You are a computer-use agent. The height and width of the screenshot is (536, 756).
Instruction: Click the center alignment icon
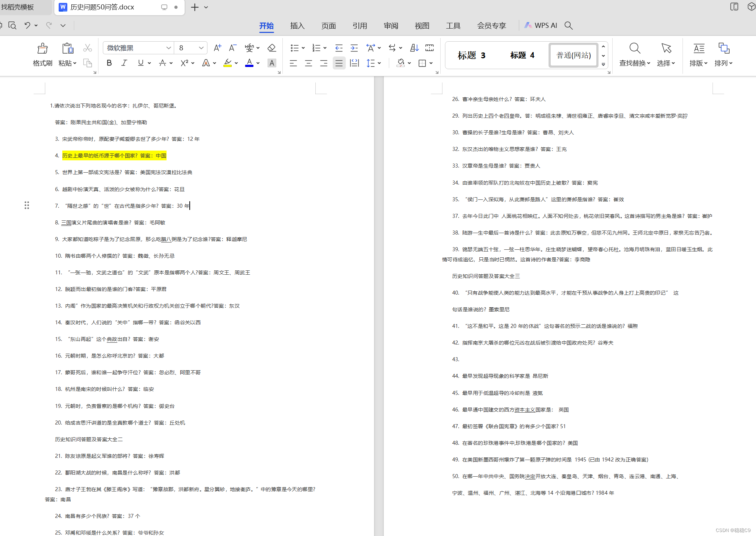308,63
